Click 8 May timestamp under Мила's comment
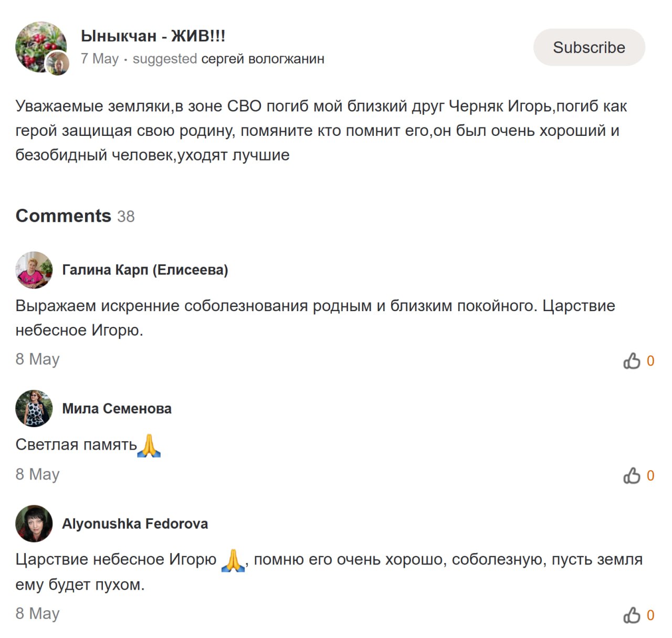This screenshot has height=638, width=672. click(37, 474)
